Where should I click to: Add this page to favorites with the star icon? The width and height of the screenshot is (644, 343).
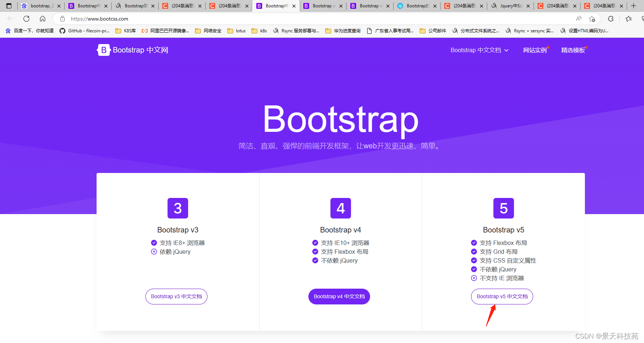[x=592, y=19]
